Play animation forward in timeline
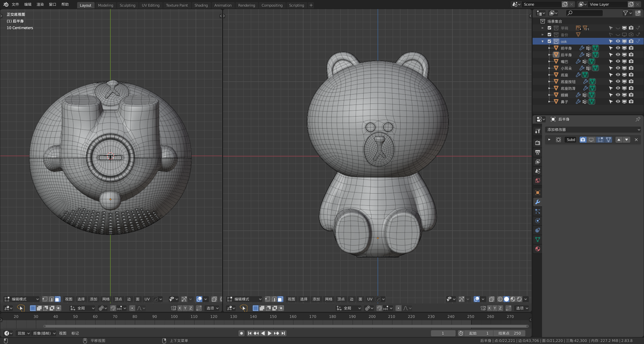The image size is (644, 344). [269, 333]
